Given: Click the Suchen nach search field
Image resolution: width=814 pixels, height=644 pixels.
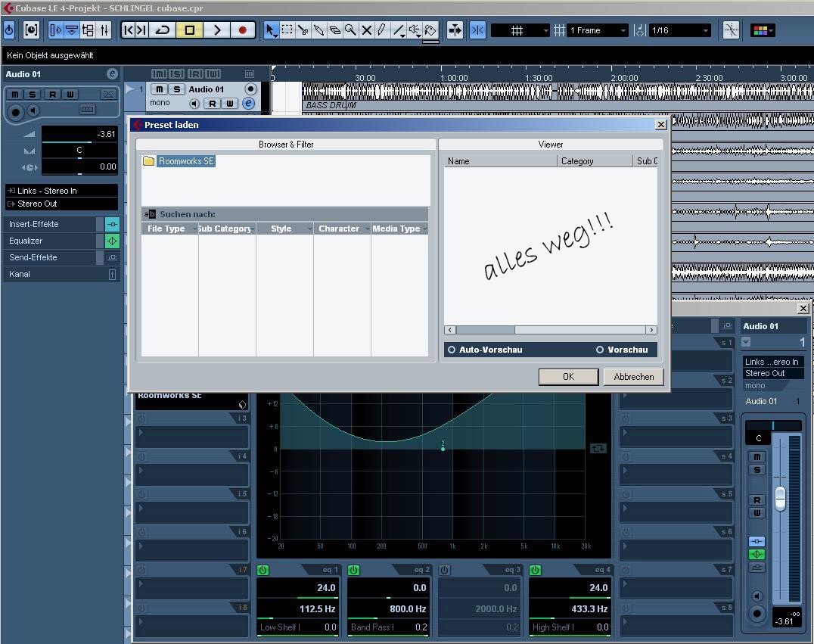Looking at the screenshot, I should tap(285, 214).
